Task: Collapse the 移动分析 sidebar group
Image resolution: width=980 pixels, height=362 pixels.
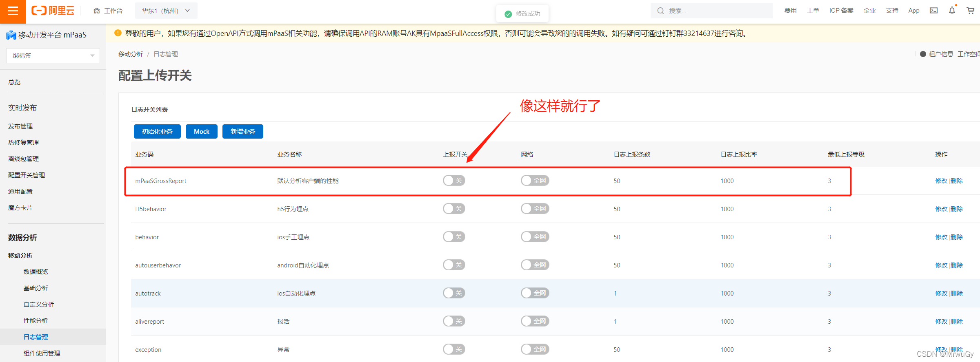Action: (20, 256)
